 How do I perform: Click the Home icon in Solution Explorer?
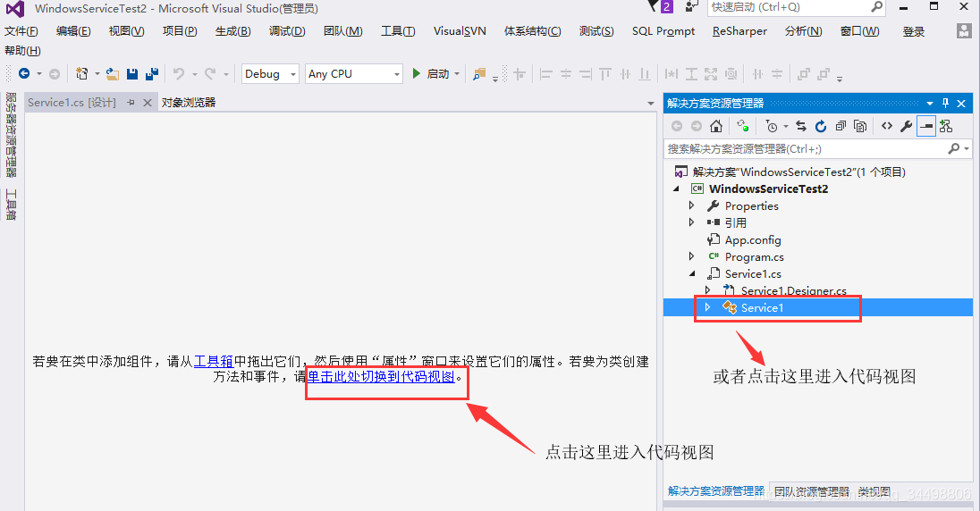tap(716, 126)
